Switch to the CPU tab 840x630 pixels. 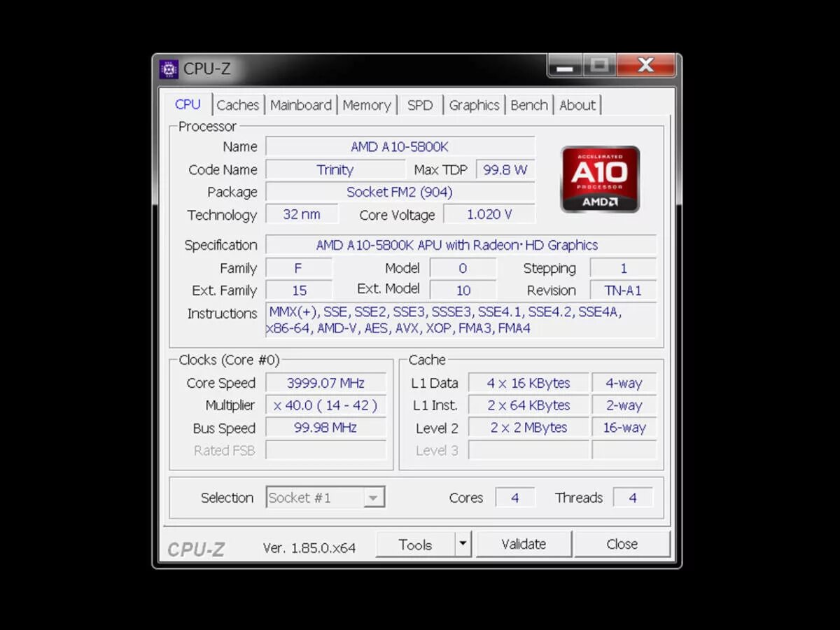pyautogui.click(x=188, y=104)
